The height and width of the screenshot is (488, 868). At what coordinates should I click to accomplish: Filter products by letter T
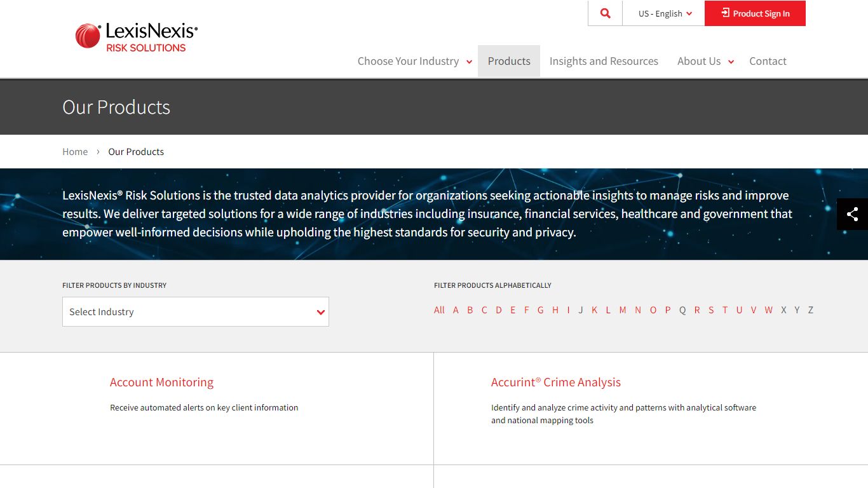(725, 310)
